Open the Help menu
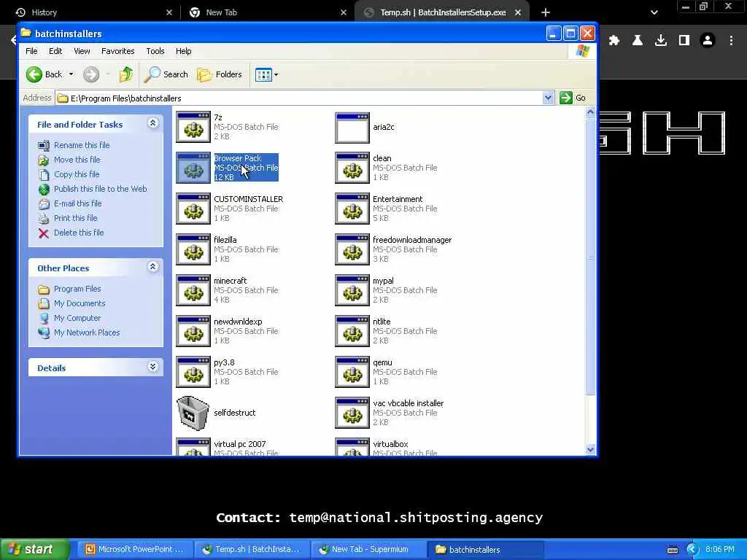The width and height of the screenshot is (747, 560). [183, 51]
